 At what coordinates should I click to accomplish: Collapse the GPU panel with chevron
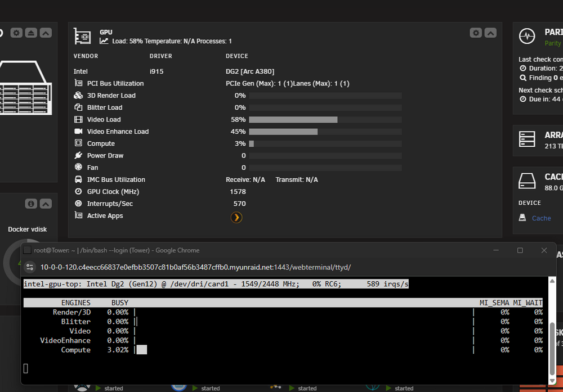tap(490, 33)
